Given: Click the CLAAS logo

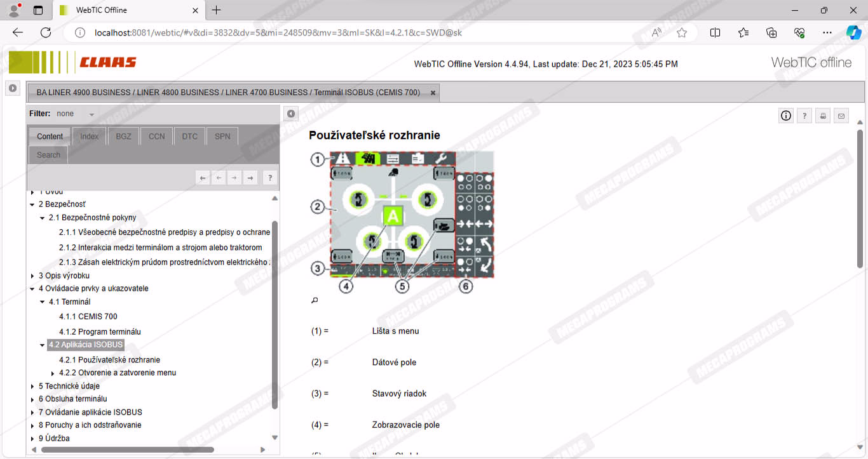Looking at the screenshot, I should [x=108, y=62].
